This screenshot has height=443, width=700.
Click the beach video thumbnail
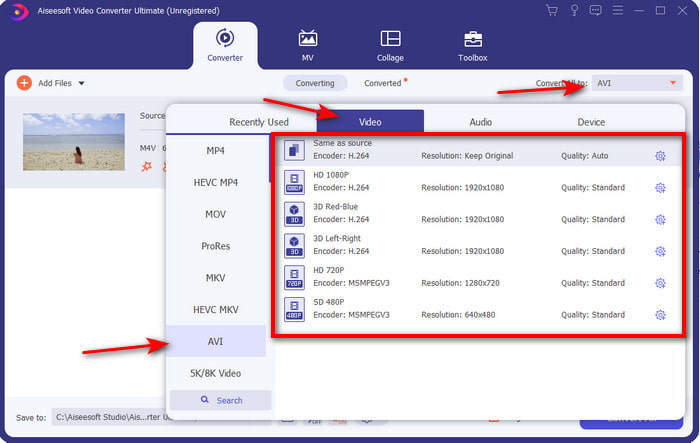coord(74,142)
